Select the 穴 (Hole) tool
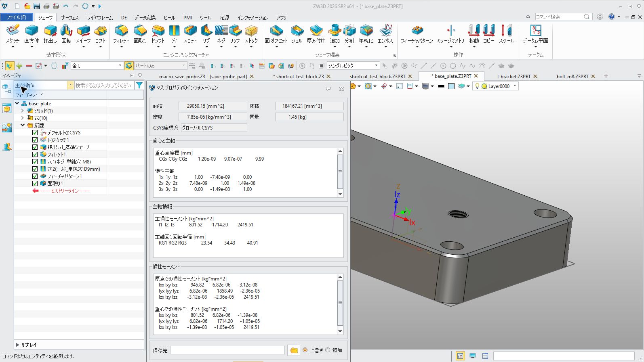 coord(174,34)
